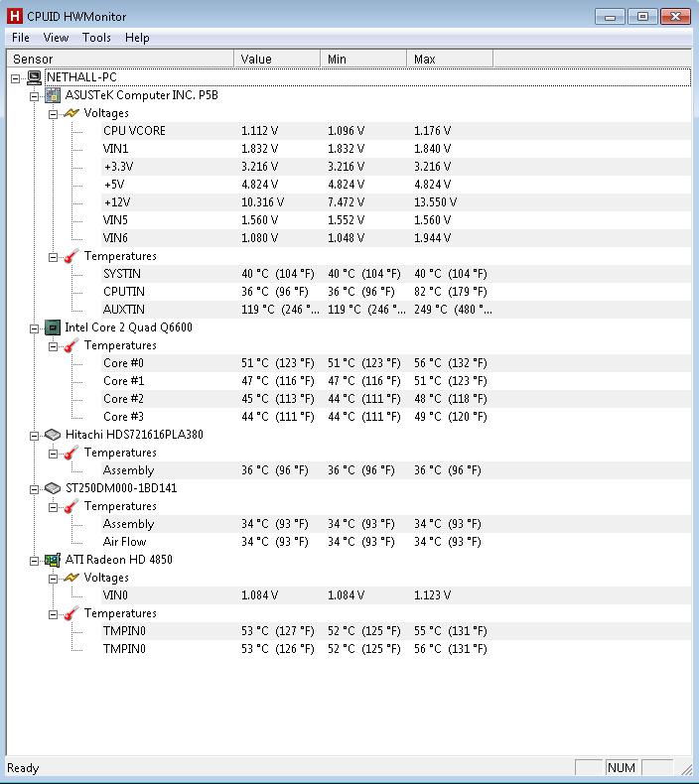Select the VIN5 voltage row

[396, 220]
